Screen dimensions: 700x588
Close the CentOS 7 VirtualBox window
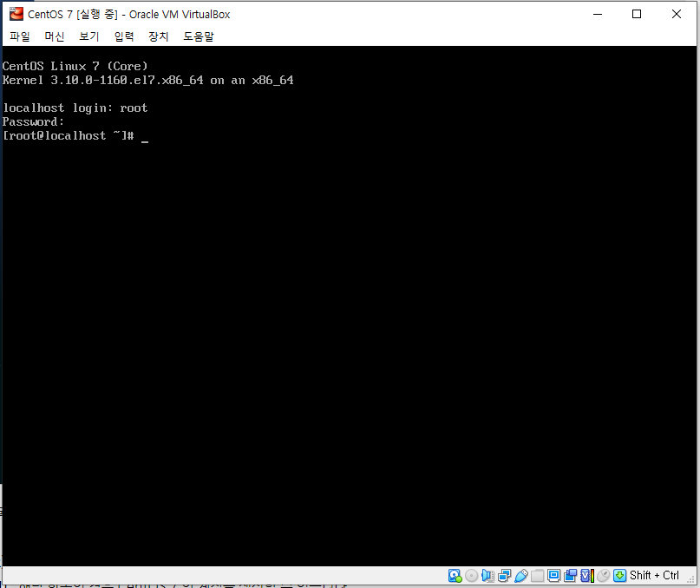[x=677, y=14]
